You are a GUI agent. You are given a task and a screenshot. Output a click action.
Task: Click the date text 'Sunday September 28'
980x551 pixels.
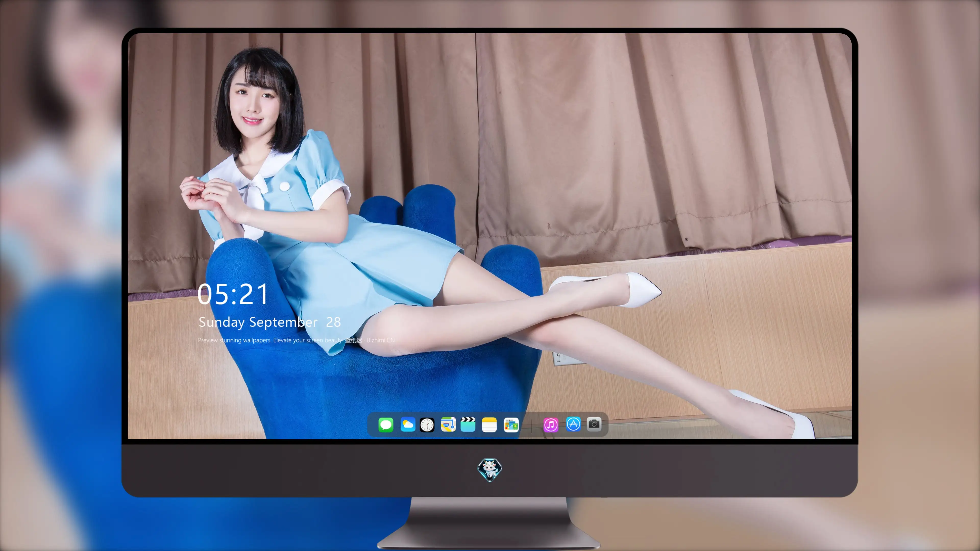click(269, 322)
